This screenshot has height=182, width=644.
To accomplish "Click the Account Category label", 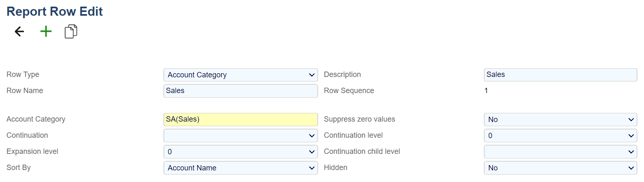I will (36, 119).
